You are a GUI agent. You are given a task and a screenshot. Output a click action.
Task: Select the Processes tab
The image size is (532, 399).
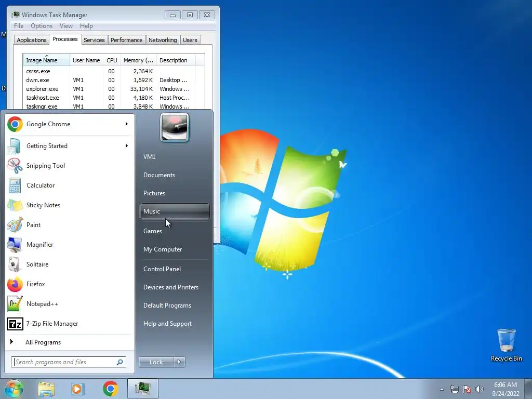click(65, 39)
